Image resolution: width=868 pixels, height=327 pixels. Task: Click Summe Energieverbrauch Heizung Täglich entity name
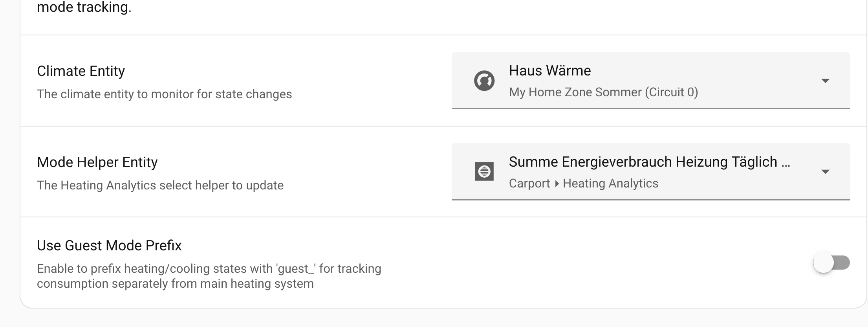tap(643, 162)
